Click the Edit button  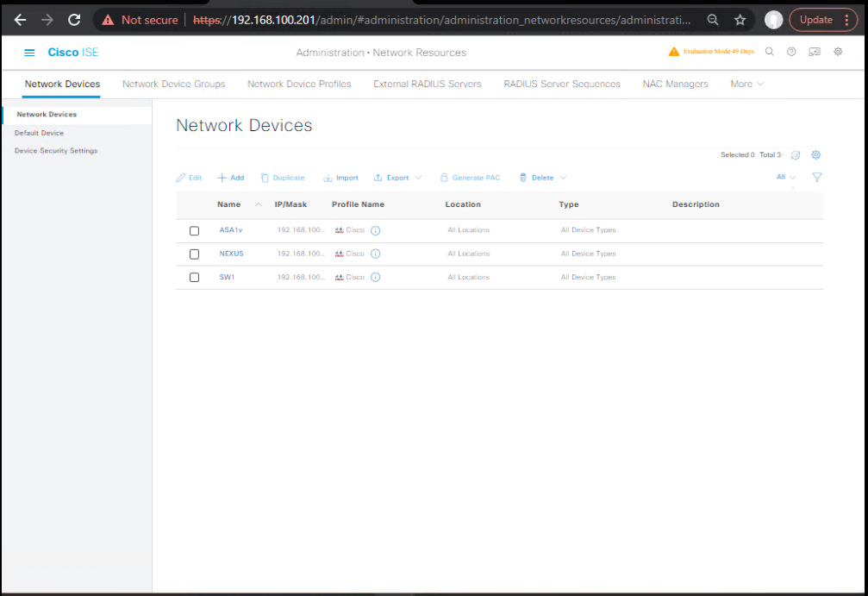point(189,178)
